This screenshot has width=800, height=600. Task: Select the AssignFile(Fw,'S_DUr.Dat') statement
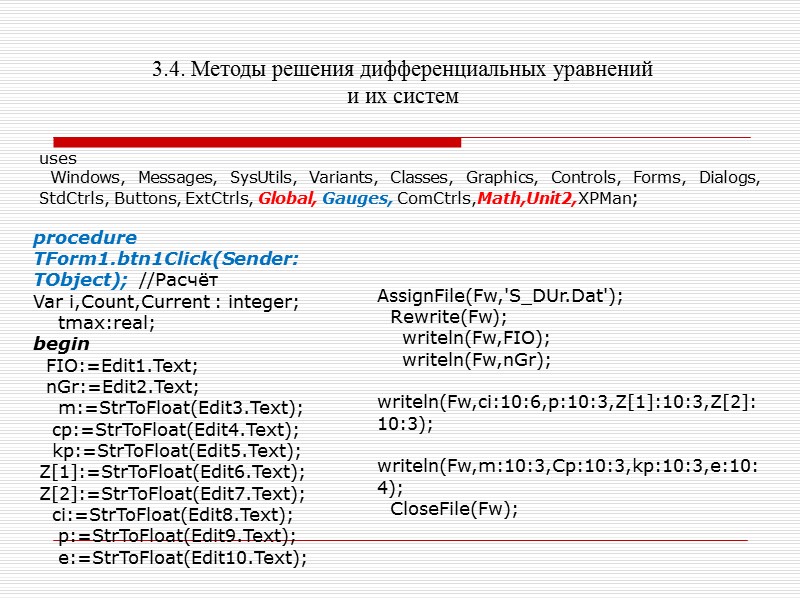click(500, 294)
